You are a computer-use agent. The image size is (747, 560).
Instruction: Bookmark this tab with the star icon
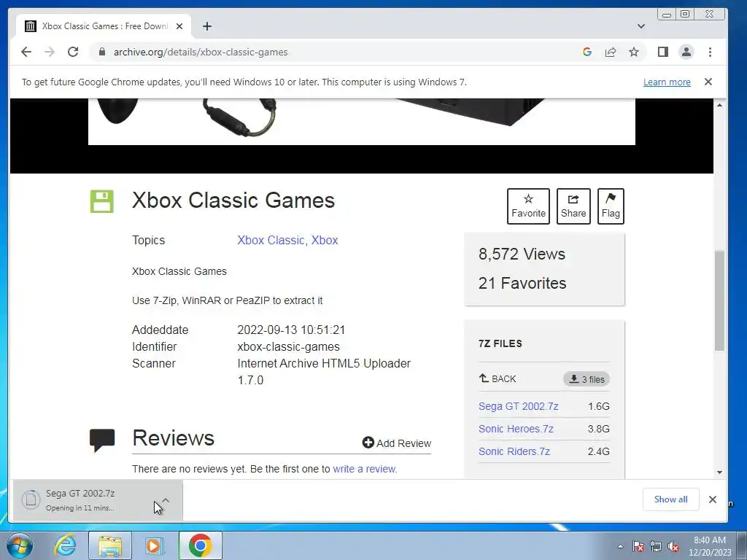pyautogui.click(x=634, y=52)
